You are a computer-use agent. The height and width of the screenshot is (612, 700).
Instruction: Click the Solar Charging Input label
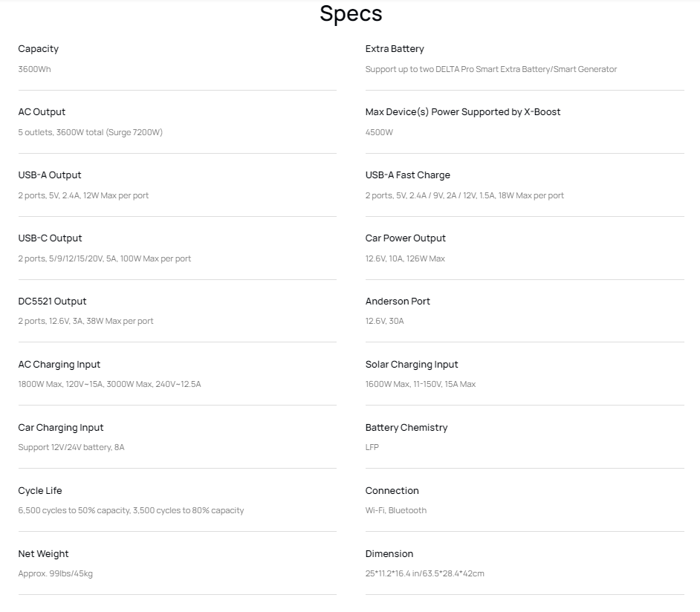411,365
